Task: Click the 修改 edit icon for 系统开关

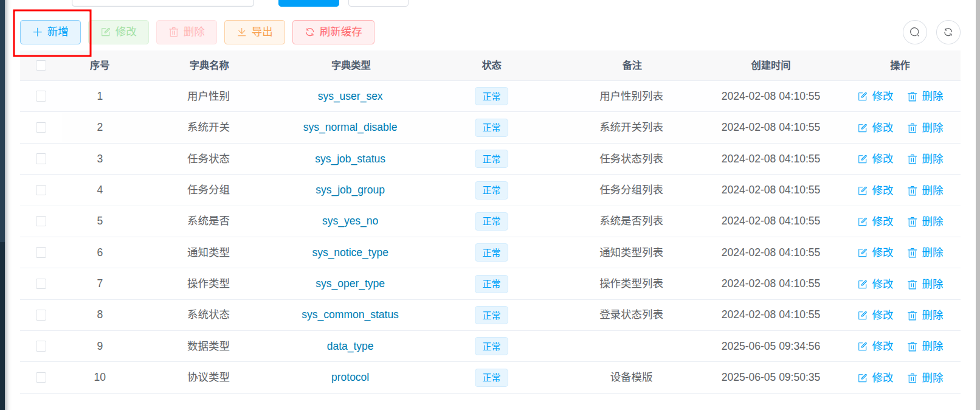Action: point(863,128)
